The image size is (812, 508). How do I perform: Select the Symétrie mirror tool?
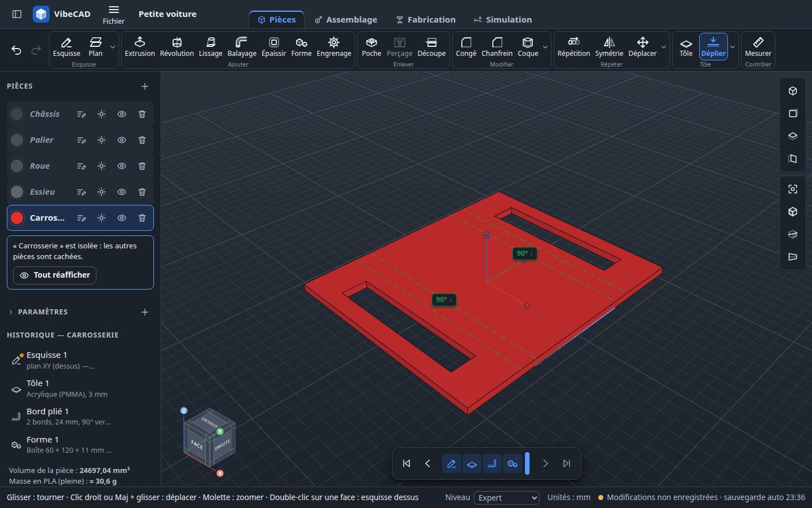pyautogui.click(x=609, y=47)
